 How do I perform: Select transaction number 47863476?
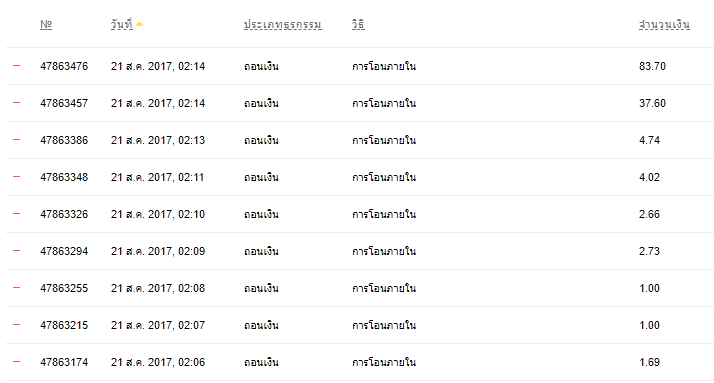(x=64, y=66)
